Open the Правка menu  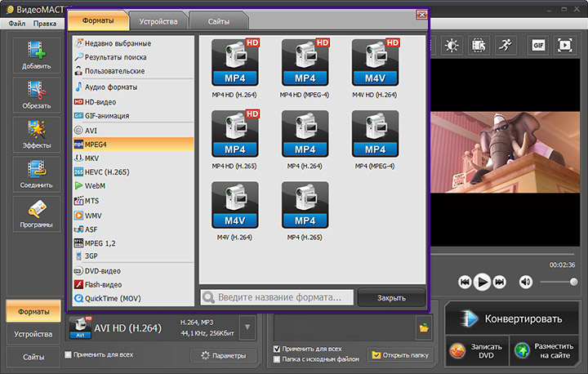[x=45, y=24]
